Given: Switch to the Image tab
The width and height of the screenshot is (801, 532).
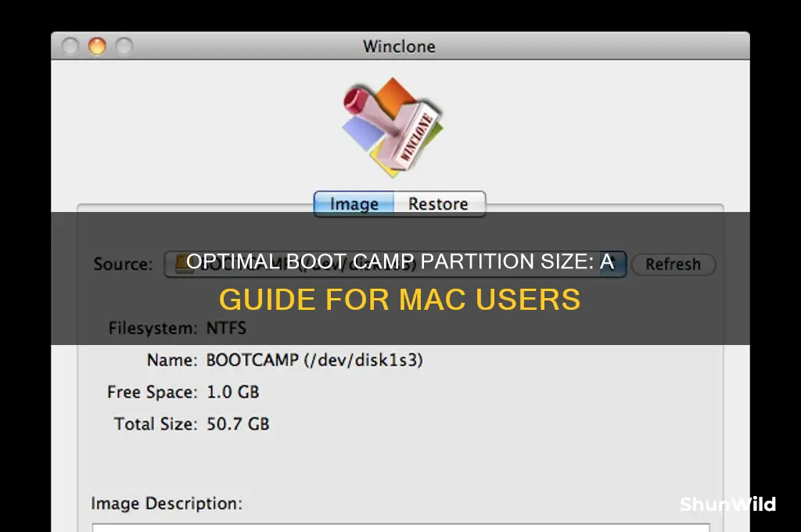Looking at the screenshot, I should [x=354, y=204].
